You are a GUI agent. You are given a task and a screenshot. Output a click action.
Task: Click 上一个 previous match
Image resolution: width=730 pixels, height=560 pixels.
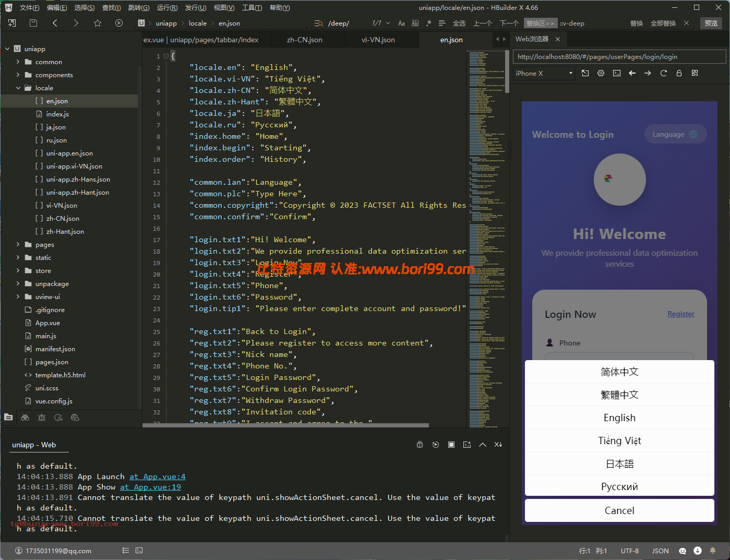(x=483, y=23)
